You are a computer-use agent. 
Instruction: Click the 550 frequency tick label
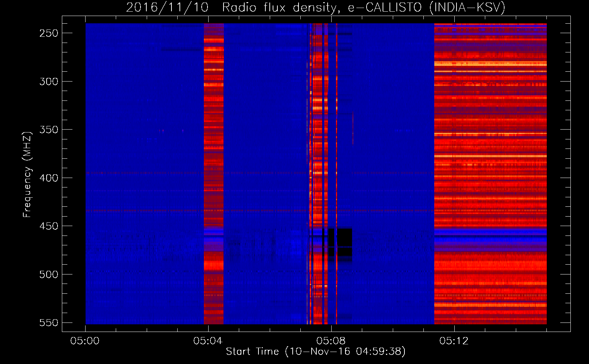pos(49,323)
